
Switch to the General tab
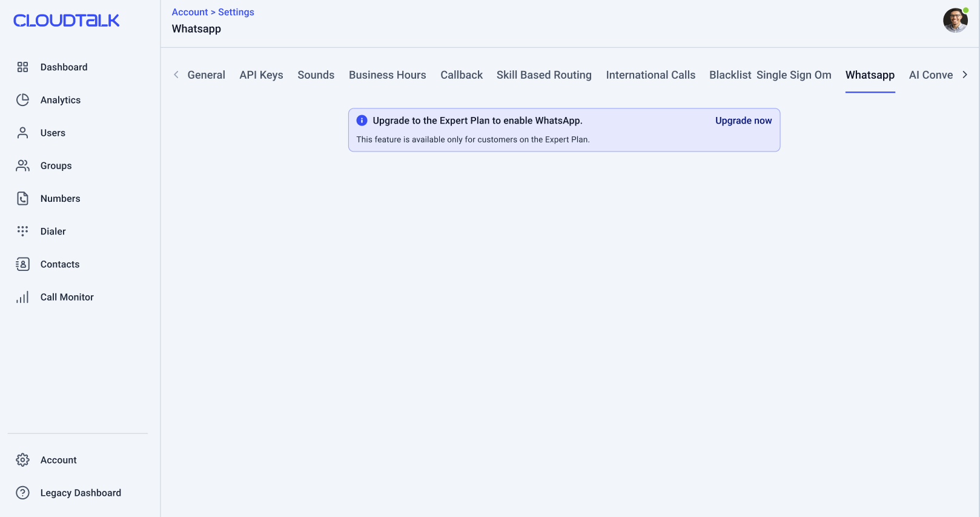pyautogui.click(x=206, y=75)
